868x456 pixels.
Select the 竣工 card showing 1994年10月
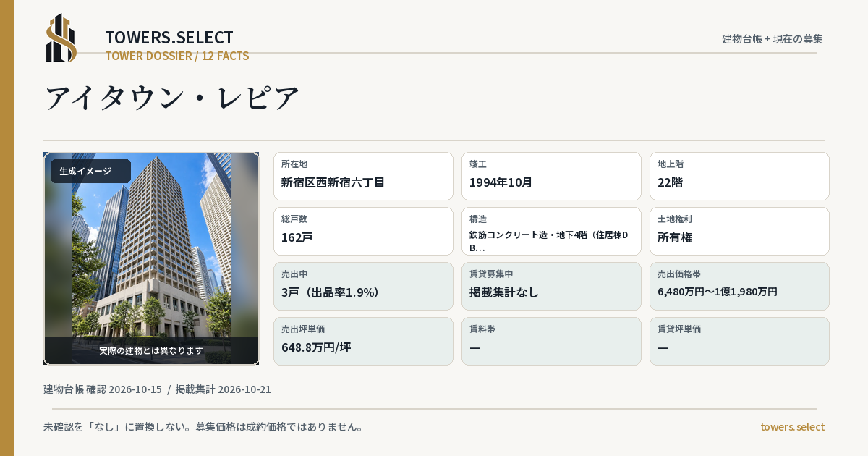tap(551, 176)
